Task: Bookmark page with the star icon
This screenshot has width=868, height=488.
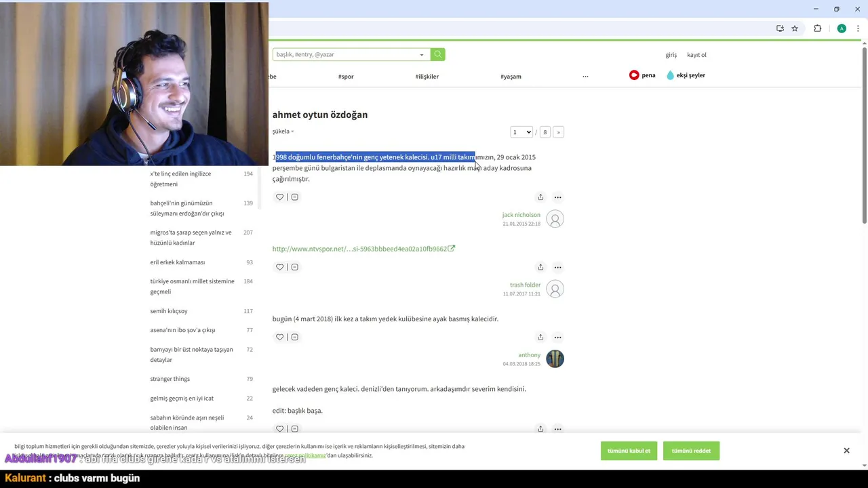Action: point(795,28)
